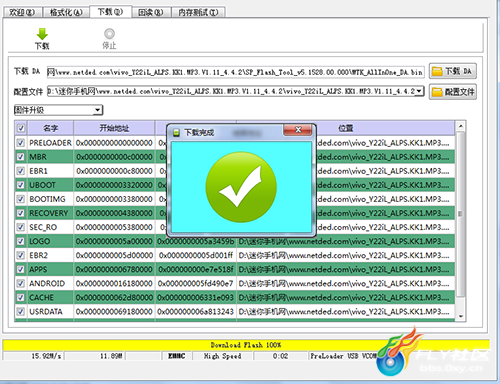Image resolution: width=500 pixels, height=384 pixels.
Task: Switch to the 欢迎 tab
Action: [x=22, y=12]
